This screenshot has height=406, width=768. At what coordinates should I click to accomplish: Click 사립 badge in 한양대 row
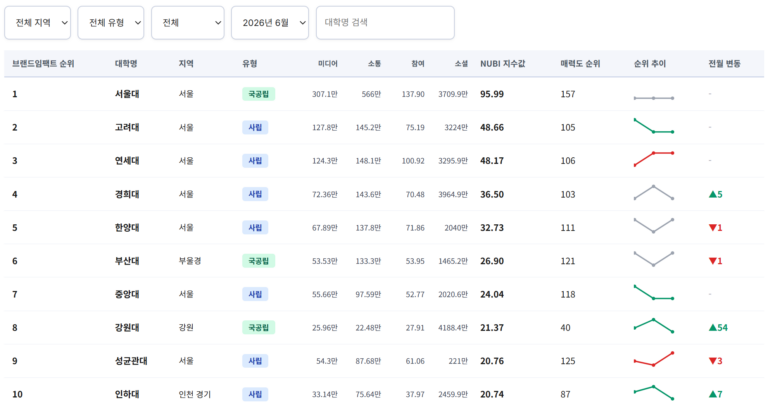(255, 228)
